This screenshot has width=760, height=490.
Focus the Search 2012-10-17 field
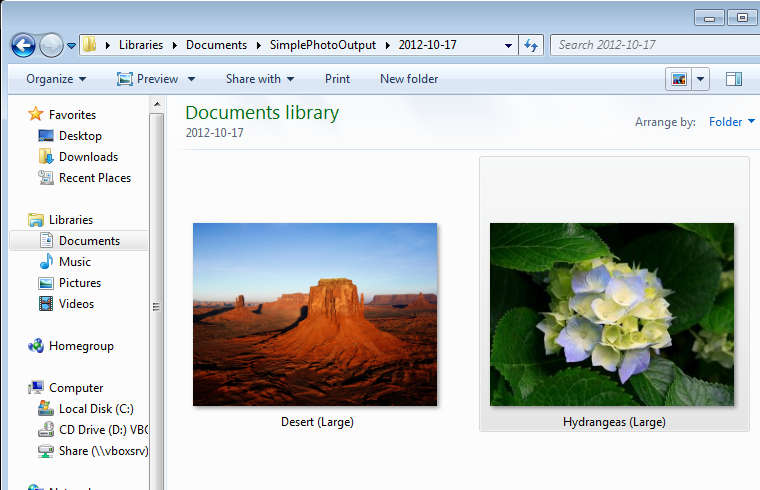click(654, 45)
